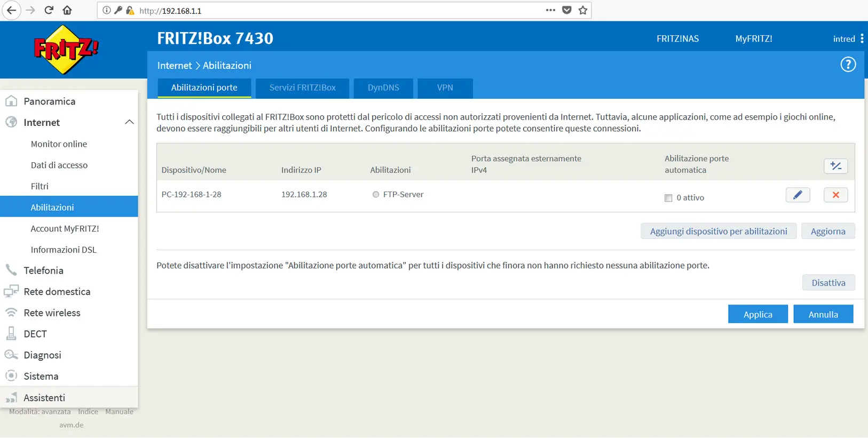Open the help question mark icon
The width and height of the screenshot is (868, 438).
(x=848, y=65)
